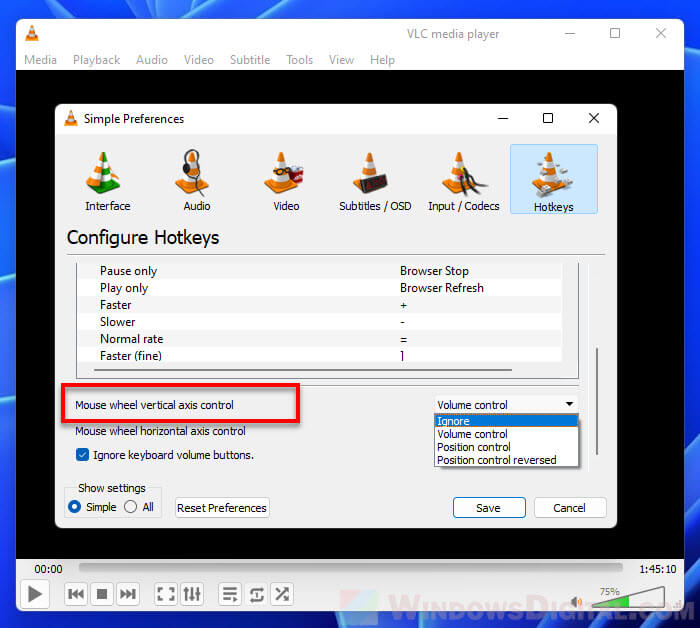Open the Audio preferences category
Screen dimensions: 700x628
point(196,181)
